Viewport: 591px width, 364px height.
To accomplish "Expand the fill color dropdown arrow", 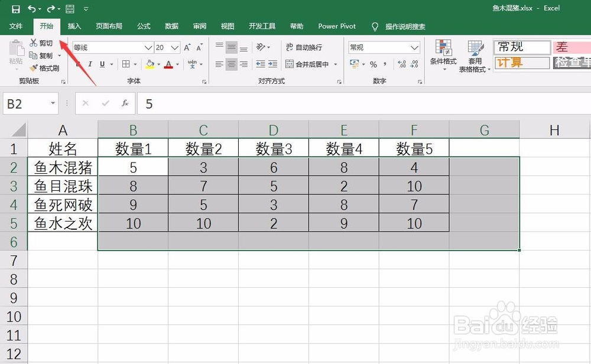I will pos(158,64).
